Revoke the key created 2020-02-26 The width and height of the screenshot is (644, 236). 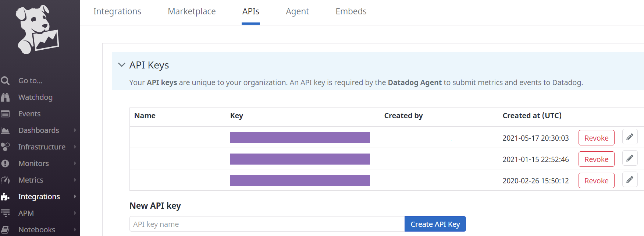coord(596,180)
